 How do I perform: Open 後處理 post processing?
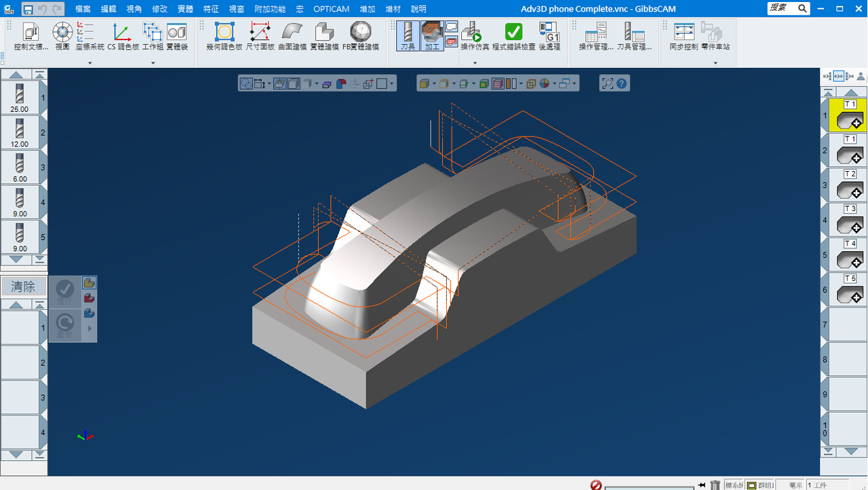[549, 37]
